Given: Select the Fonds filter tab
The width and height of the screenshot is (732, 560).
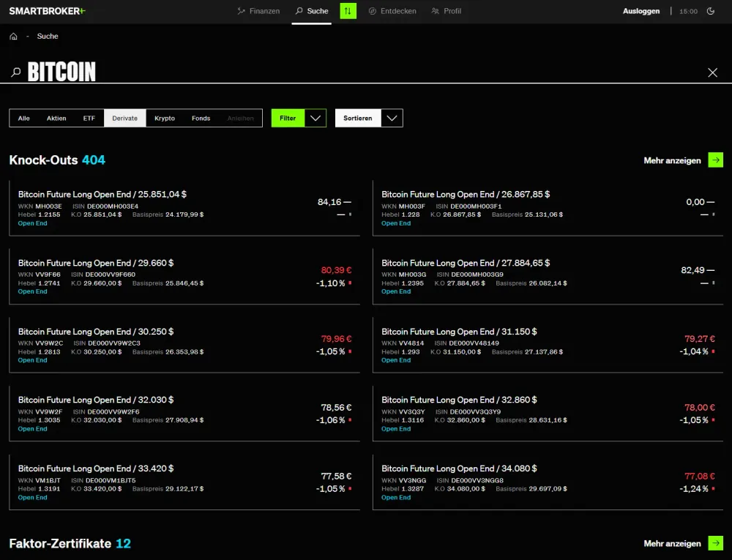Looking at the screenshot, I should click(x=201, y=118).
